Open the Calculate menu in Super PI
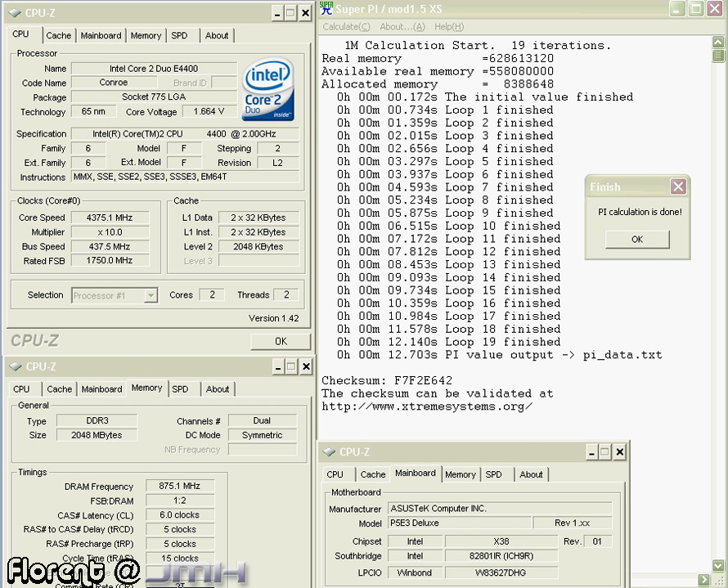728x588 pixels. pos(346,26)
